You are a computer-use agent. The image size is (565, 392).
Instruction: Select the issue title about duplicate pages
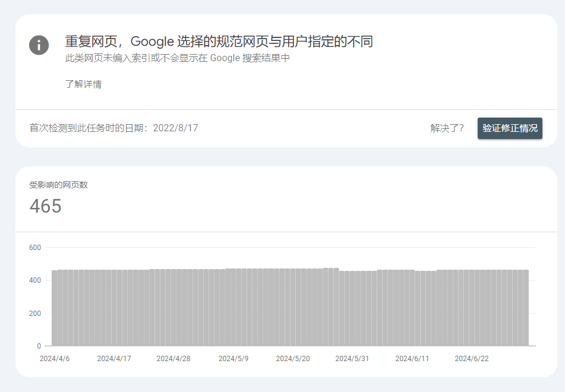(219, 42)
